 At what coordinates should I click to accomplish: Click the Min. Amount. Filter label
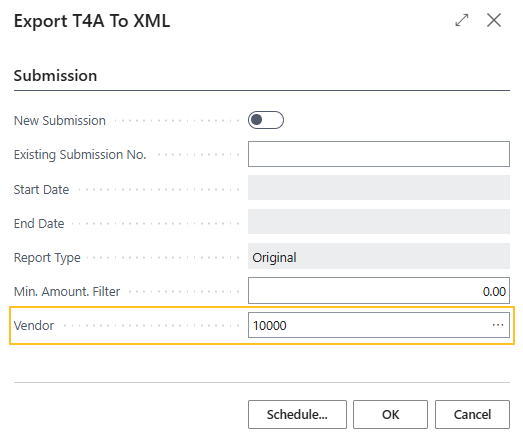(x=67, y=292)
